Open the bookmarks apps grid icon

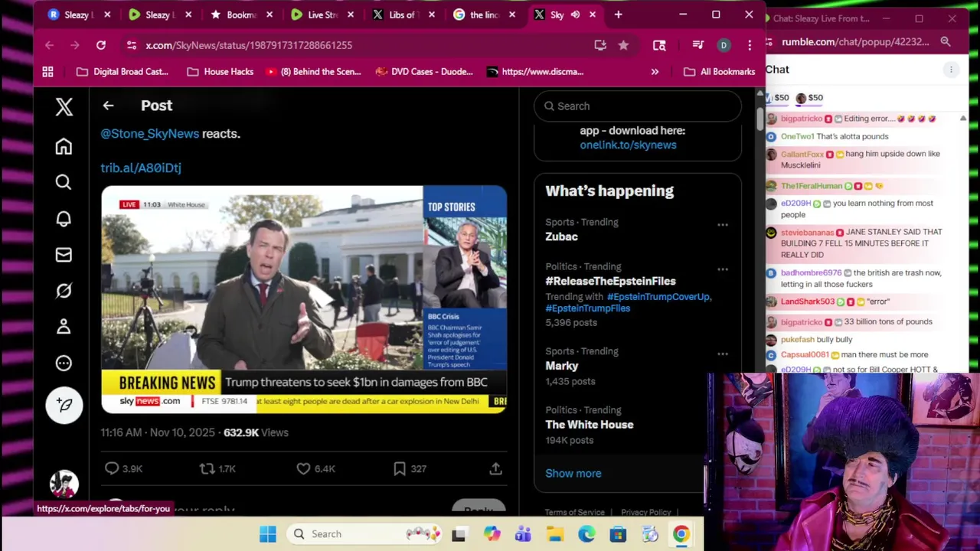click(x=47, y=72)
